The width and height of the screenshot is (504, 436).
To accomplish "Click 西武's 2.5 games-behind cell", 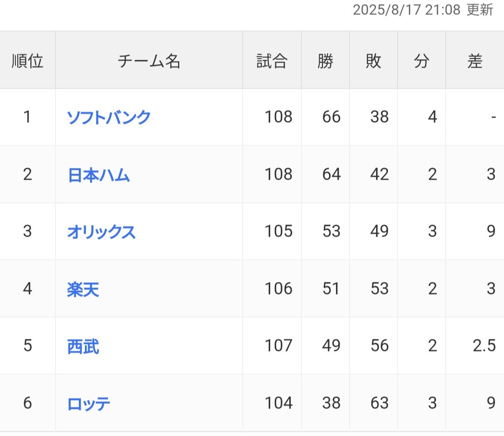I will [483, 346].
